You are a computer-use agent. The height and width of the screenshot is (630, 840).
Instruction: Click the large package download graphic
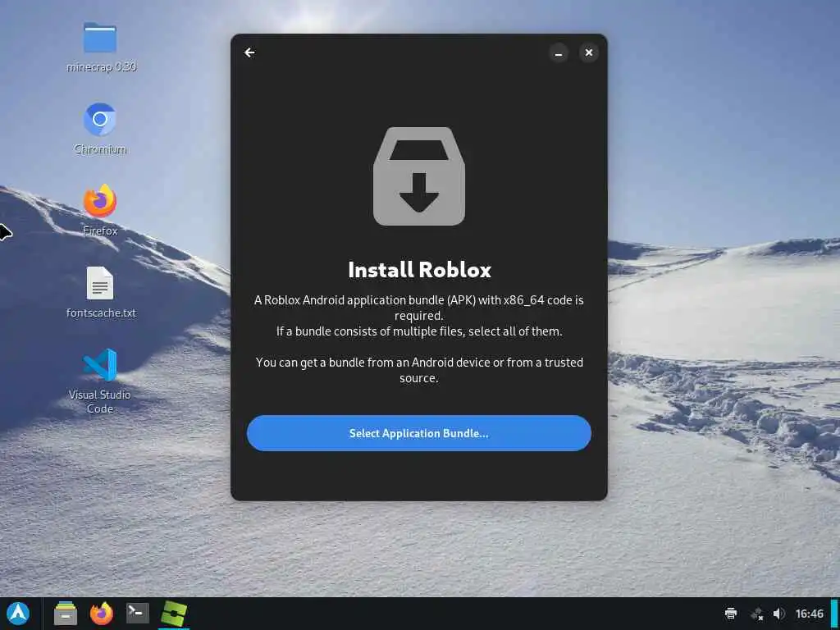(x=419, y=176)
